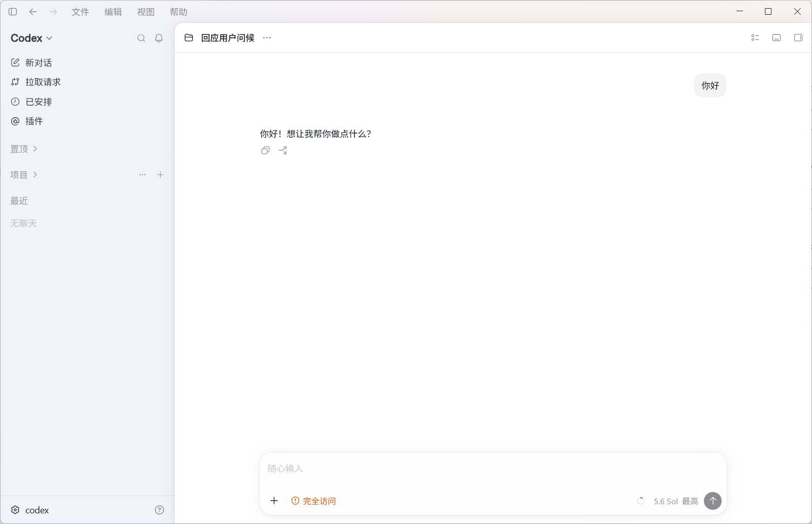Click the 你好 user message bubble
Image resolution: width=812 pixels, height=524 pixels.
[710, 85]
